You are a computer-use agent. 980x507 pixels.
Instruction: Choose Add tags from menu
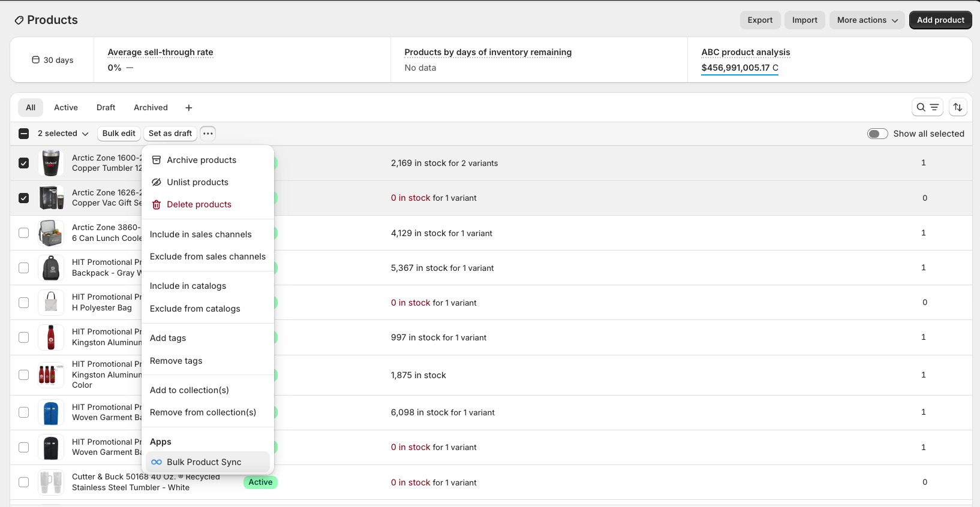click(x=208, y=338)
